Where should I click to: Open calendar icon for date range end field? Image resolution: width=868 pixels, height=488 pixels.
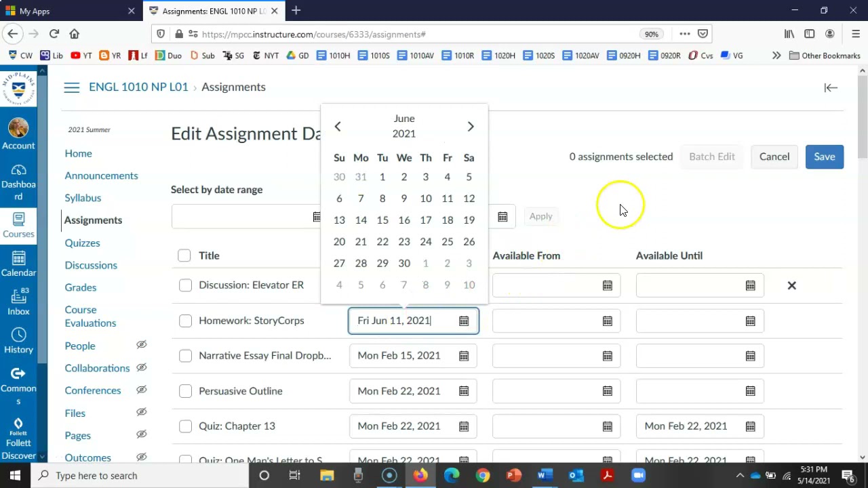[x=502, y=217]
